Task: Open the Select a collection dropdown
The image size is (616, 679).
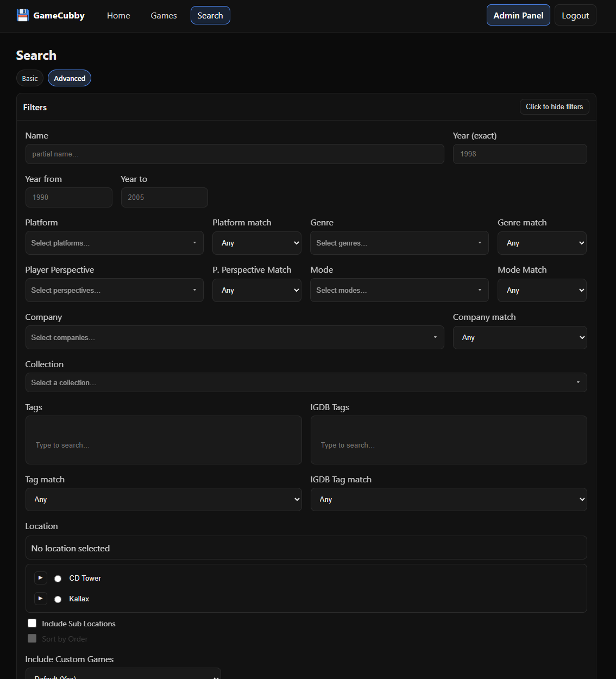Action: pyautogui.click(x=306, y=382)
